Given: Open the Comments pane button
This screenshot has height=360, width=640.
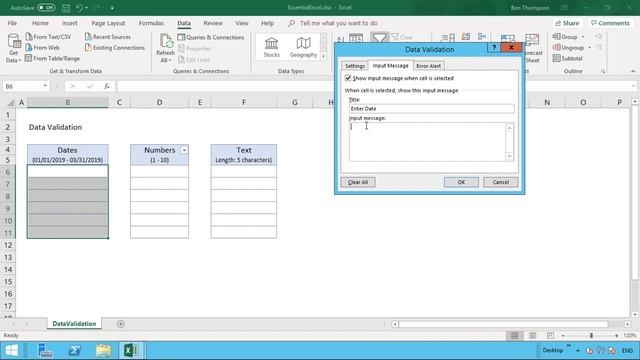Looking at the screenshot, I should (x=610, y=23).
